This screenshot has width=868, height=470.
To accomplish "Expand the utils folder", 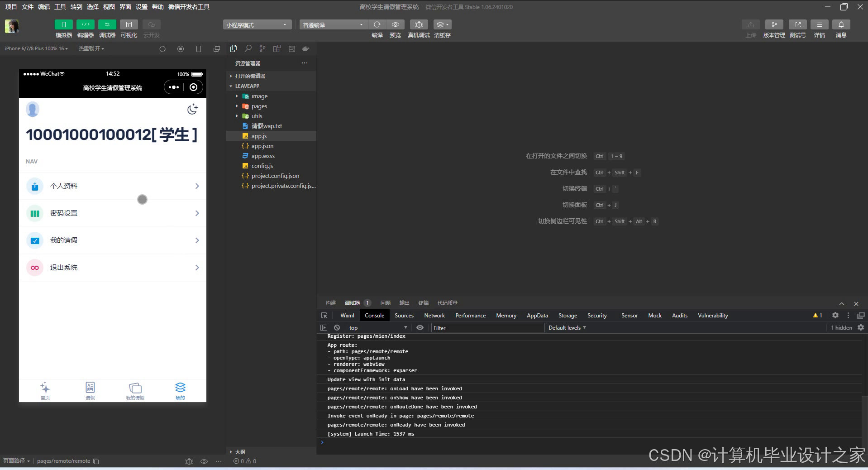I will tap(271, 116).
